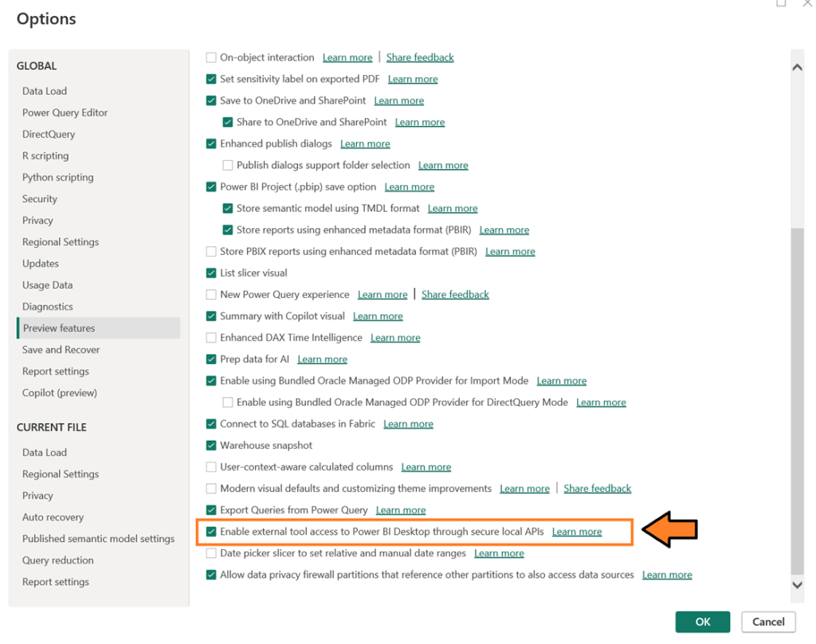
Task: Open Global Privacy settings
Action: (37, 221)
